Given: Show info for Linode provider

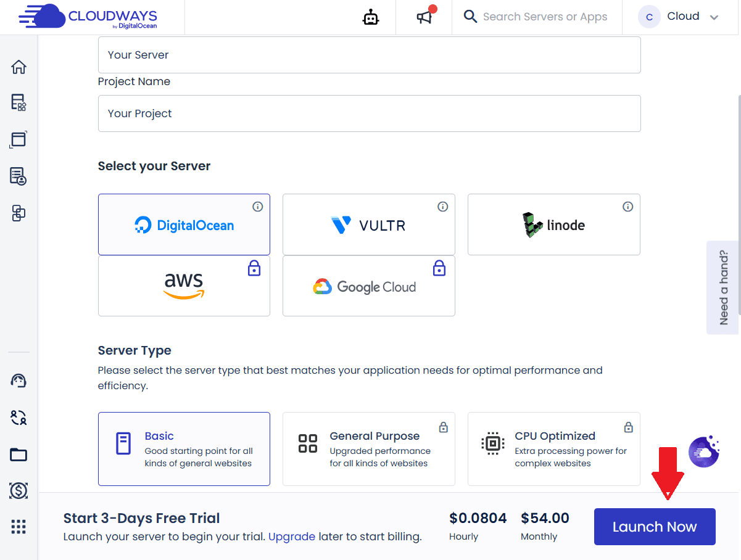Looking at the screenshot, I should (628, 207).
